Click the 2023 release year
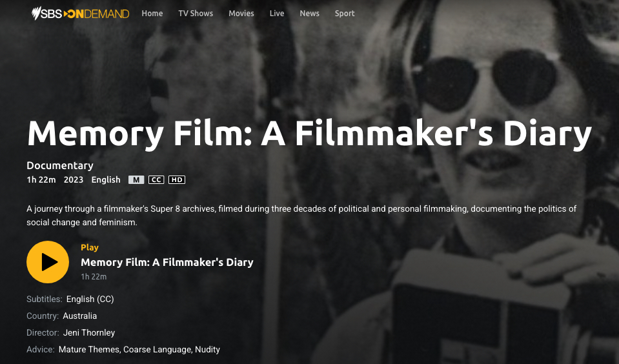The image size is (619, 364). tap(74, 180)
